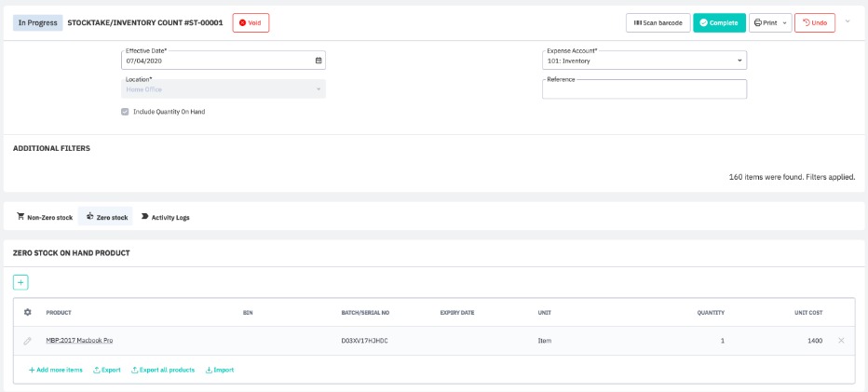Open the Activity Logs tab

(165, 217)
